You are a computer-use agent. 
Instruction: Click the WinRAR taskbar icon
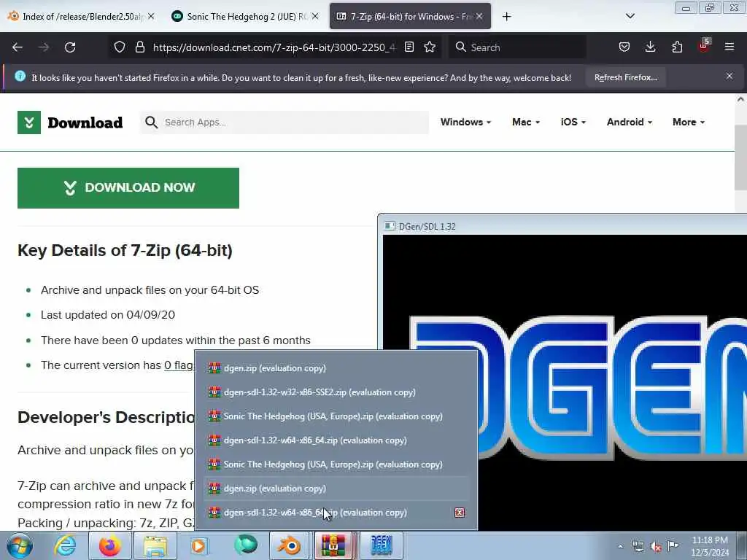[333, 545]
